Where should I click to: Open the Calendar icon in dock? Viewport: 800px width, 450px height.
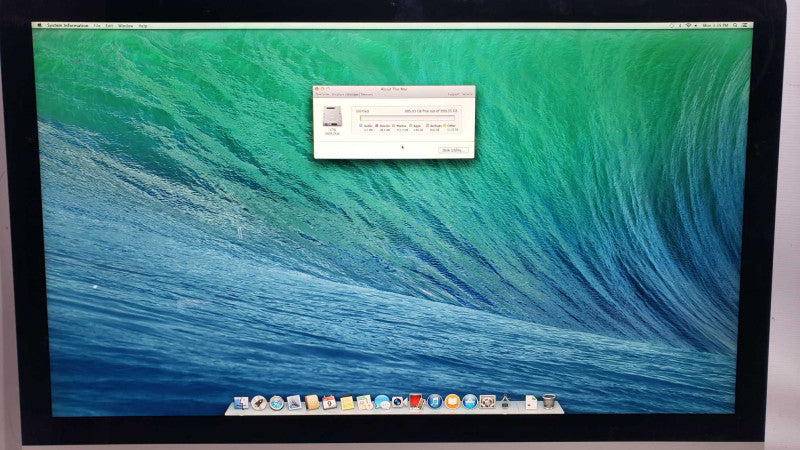click(x=329, y=403)
